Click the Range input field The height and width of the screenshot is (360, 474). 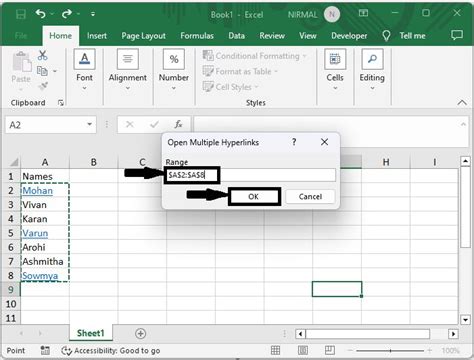click(251, 175)
